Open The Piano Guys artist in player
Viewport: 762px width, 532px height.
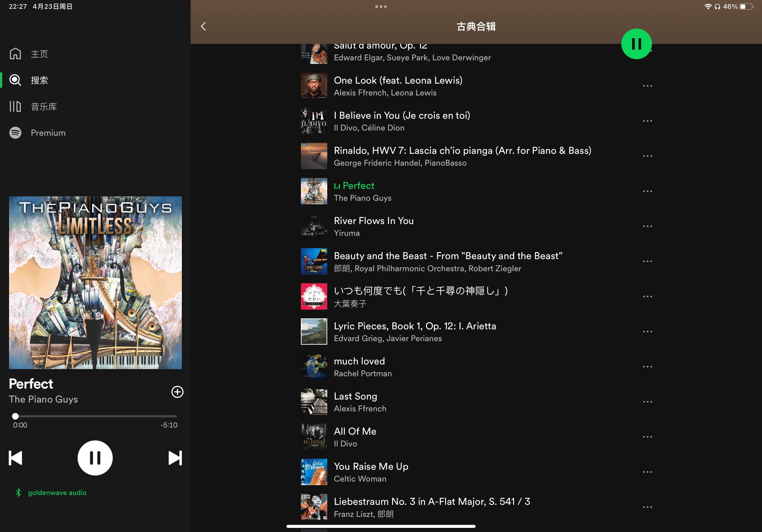click(x=44, y=399)
